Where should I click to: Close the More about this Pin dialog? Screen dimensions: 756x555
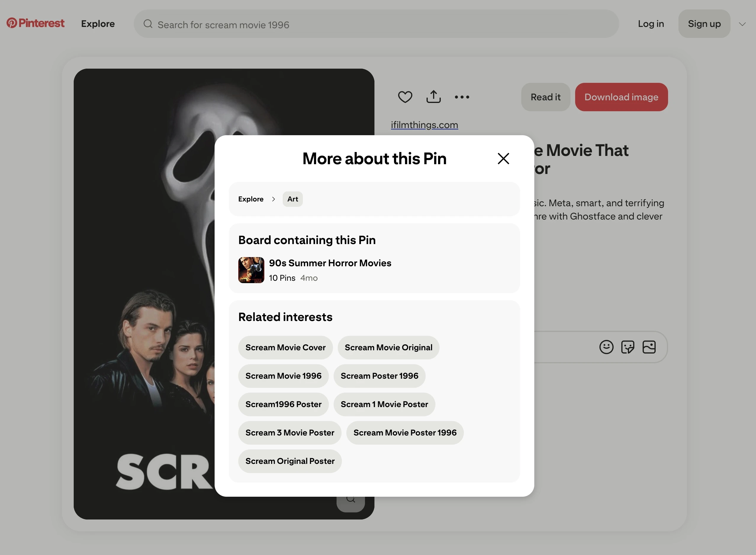(503, 159)
